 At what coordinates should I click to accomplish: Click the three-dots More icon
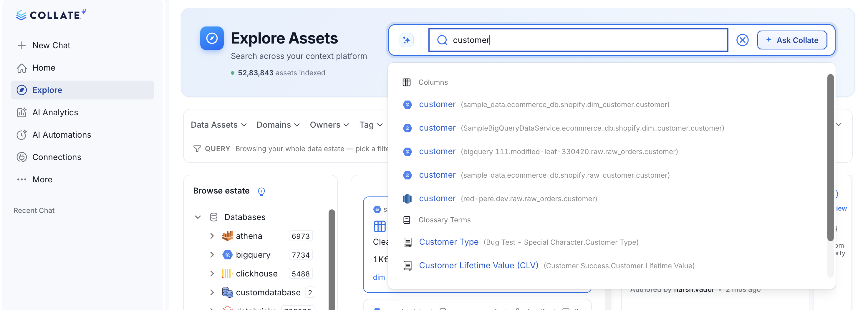[21, 179]
